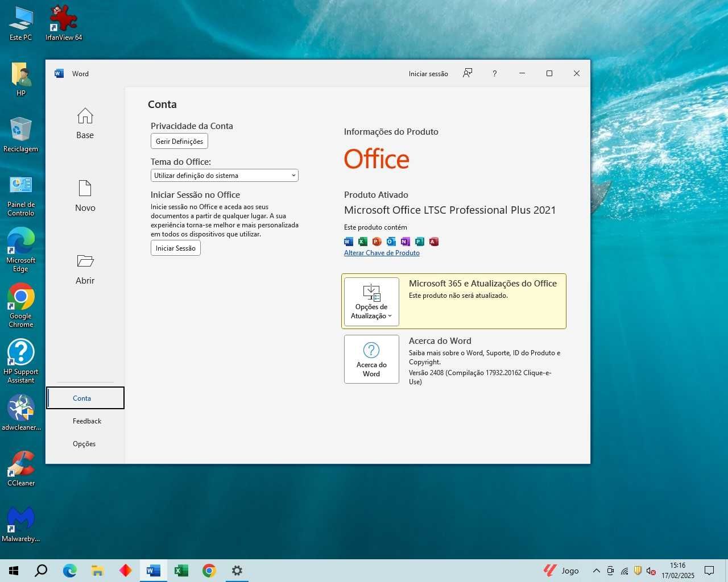Open Settings gear on taskbar
This screenshot has width=728, height=582.
click(237, 571)
